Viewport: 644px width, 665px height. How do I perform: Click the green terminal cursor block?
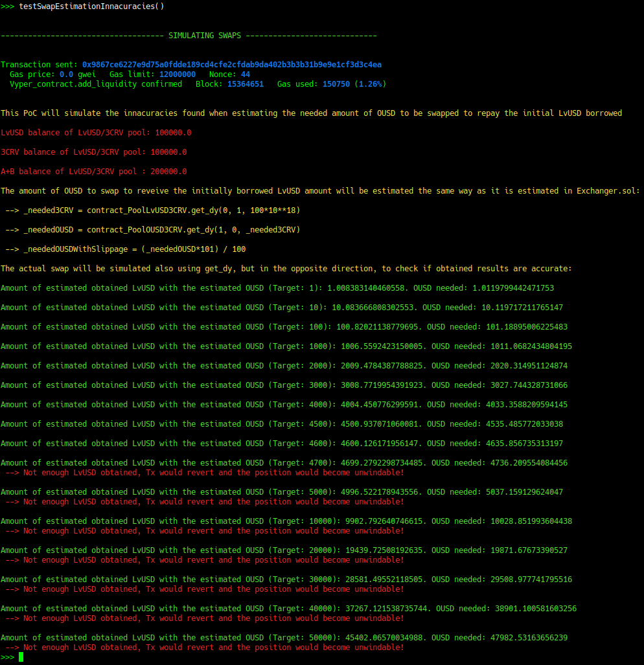21,657
